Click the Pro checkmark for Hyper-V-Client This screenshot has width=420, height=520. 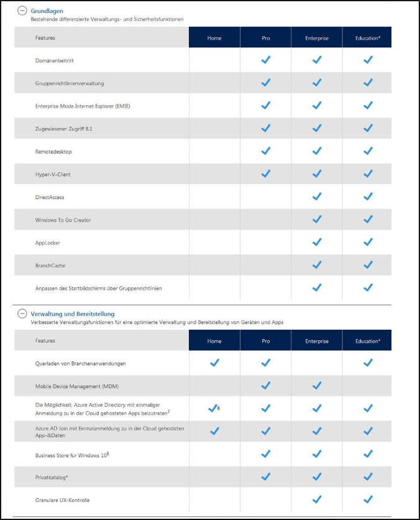[x=265, y=174]
